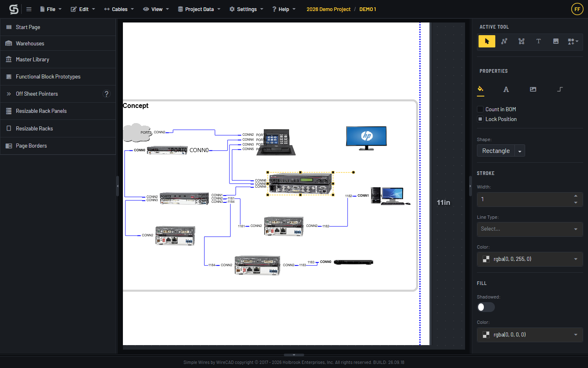Open the File menu
The width and height of the screenshot is (588, 368).
51,9
